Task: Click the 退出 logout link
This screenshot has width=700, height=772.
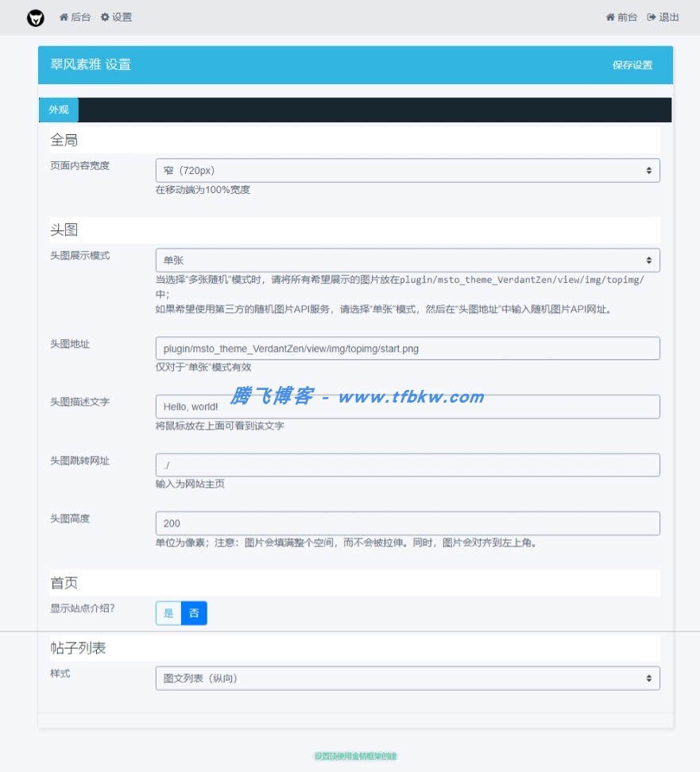Action: click(668, 17)
